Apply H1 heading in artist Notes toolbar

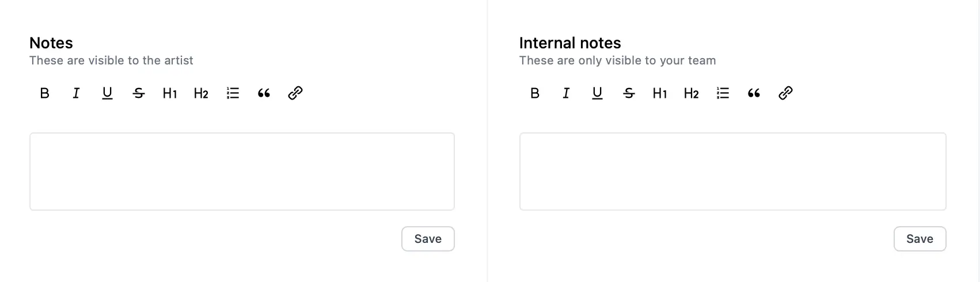170,93
